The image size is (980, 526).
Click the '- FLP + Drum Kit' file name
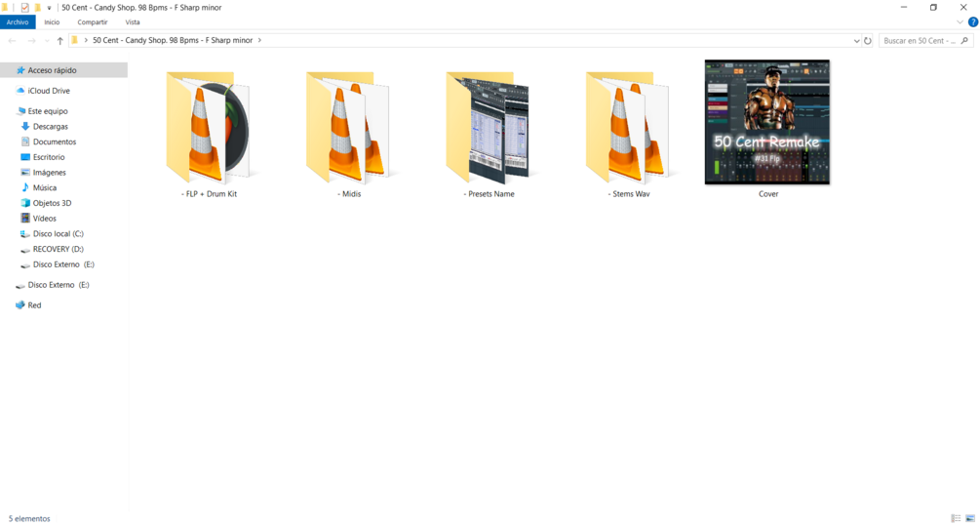click(x=209, y=194)
